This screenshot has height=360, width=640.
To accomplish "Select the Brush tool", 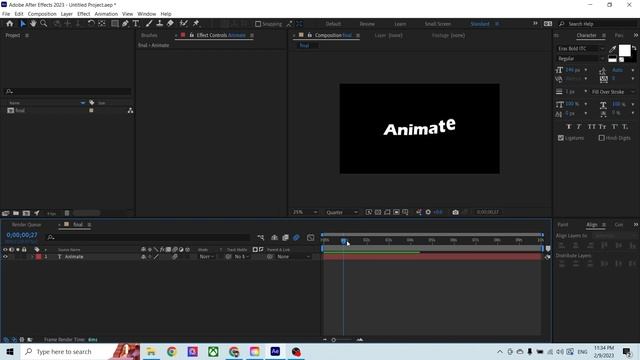I will [x=149, y=24].
